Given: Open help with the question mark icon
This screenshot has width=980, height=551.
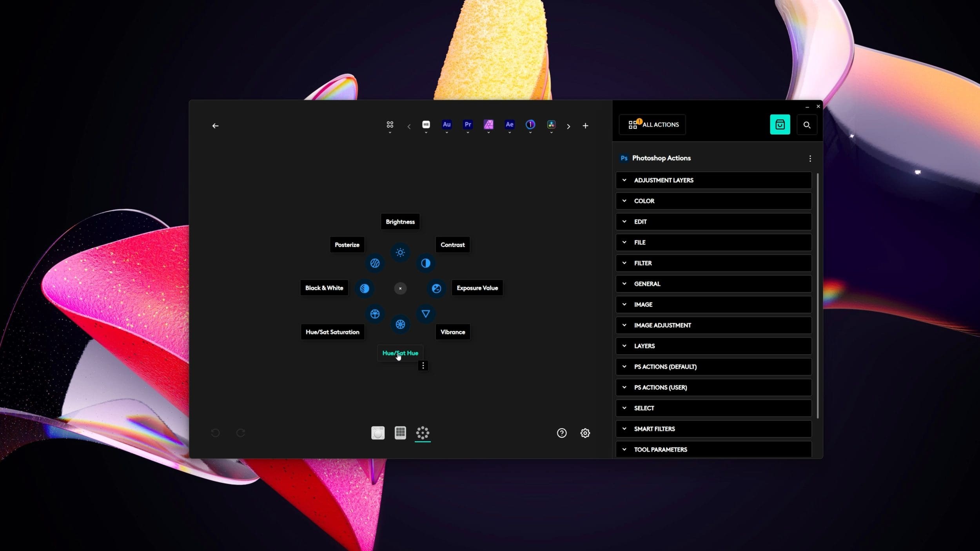Looking at the screenshot, I should click(562, 433).
